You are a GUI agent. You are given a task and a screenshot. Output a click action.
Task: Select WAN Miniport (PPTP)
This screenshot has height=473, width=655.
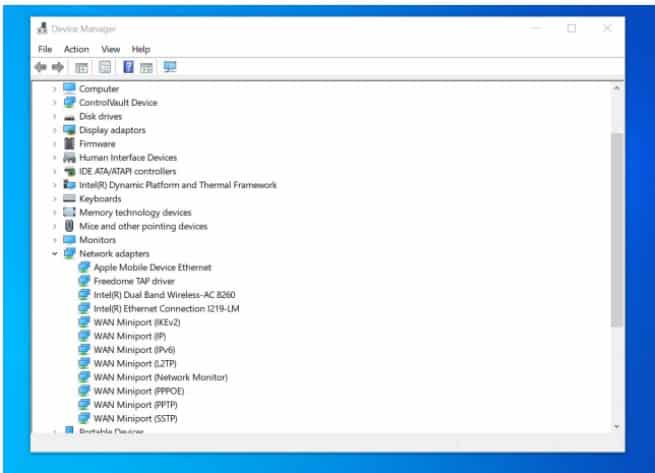tap(135, 405)
